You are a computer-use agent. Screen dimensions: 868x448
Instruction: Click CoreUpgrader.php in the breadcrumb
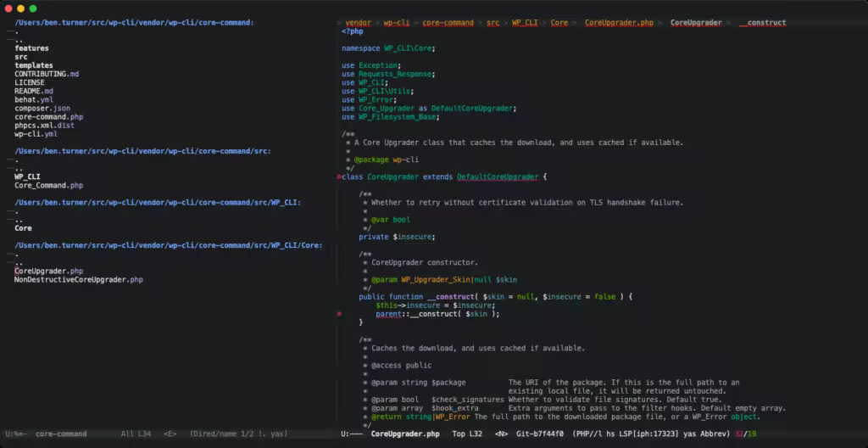coord(619,23)
